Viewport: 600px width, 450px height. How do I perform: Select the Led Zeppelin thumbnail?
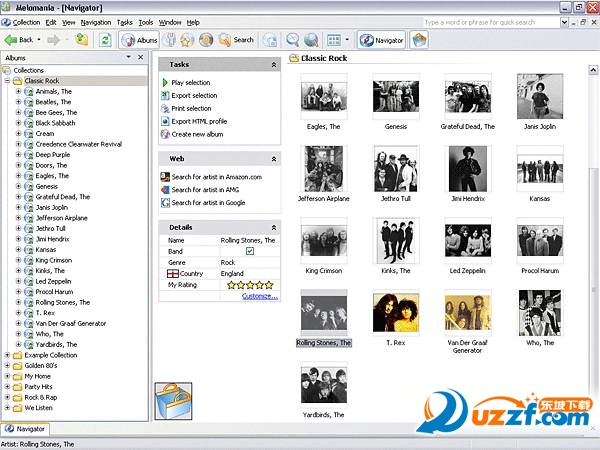pyautogui.click(x=468, y=241)
